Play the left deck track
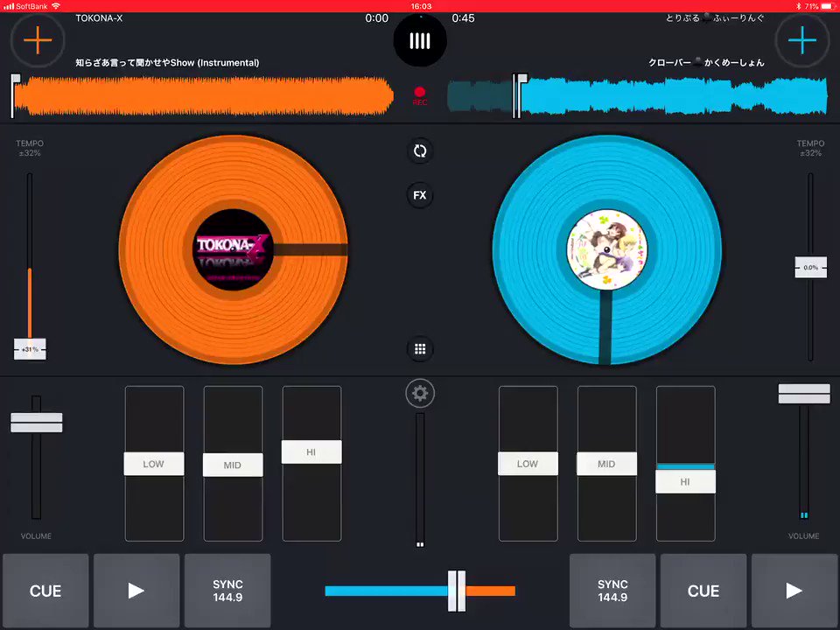This screenshot has width=840, height=630. 136,591
